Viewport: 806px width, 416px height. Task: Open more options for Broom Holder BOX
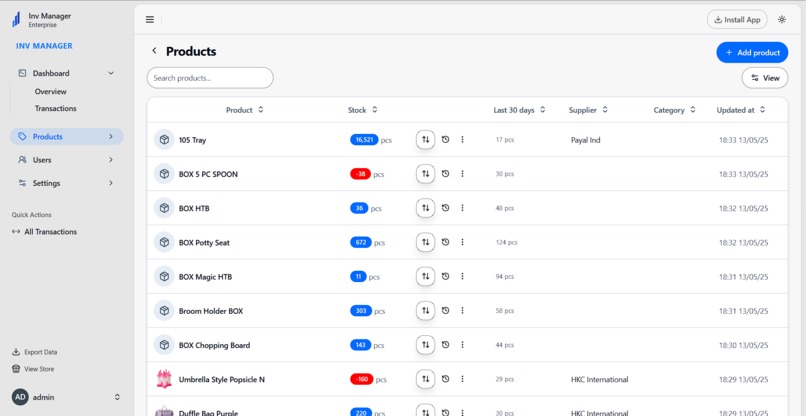[x=462, y=311]
